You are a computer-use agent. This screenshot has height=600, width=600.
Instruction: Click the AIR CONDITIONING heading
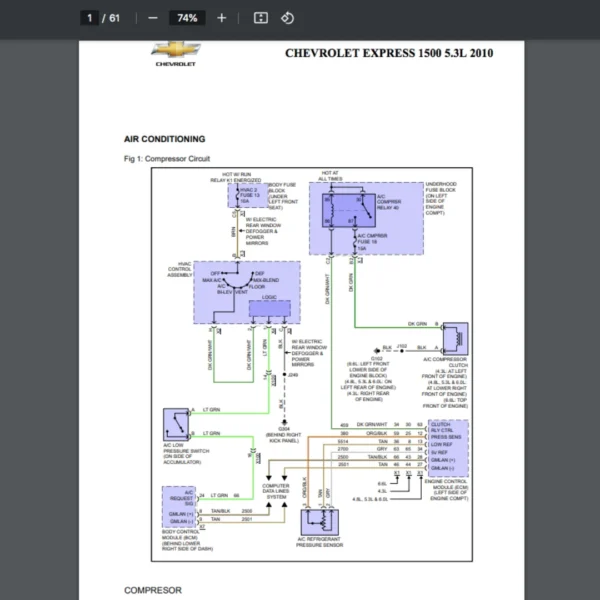coord(164,139)
